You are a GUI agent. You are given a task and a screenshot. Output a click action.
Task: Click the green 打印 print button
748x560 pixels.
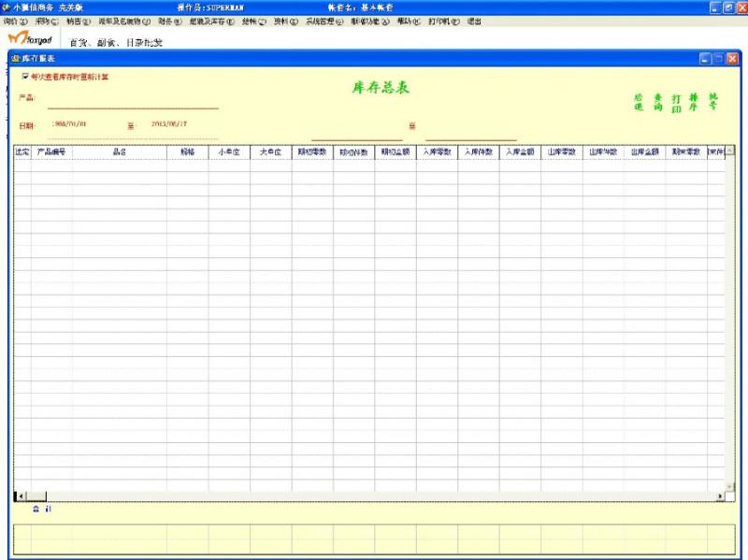point(676,102)
